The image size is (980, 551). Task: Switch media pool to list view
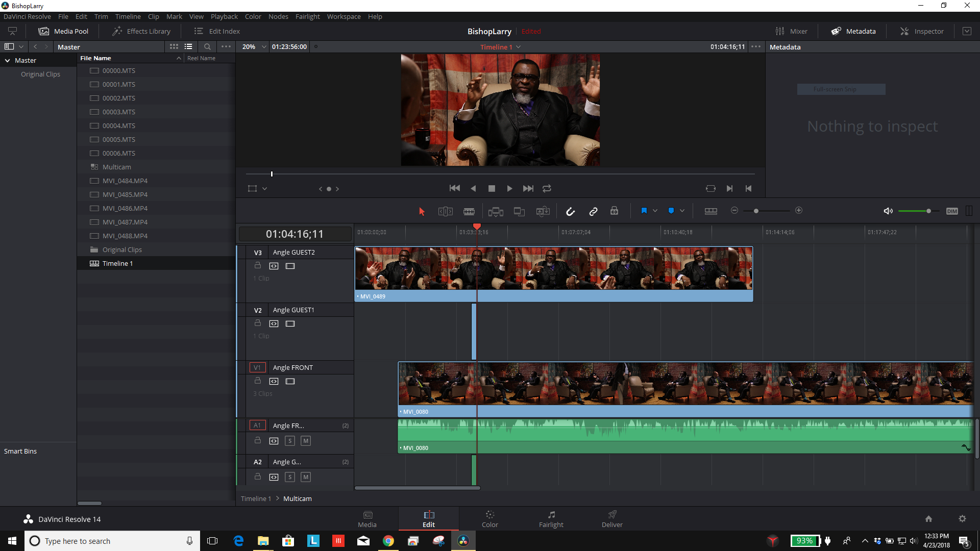[x=188, y=46]
